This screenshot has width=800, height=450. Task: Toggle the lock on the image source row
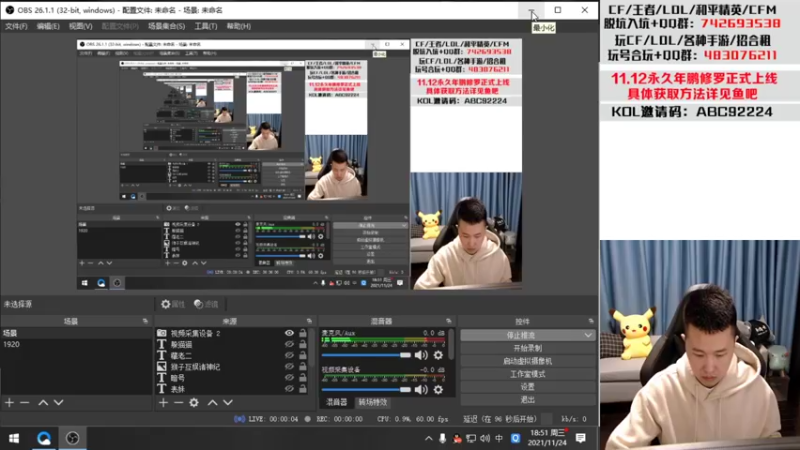pos(303,366)
